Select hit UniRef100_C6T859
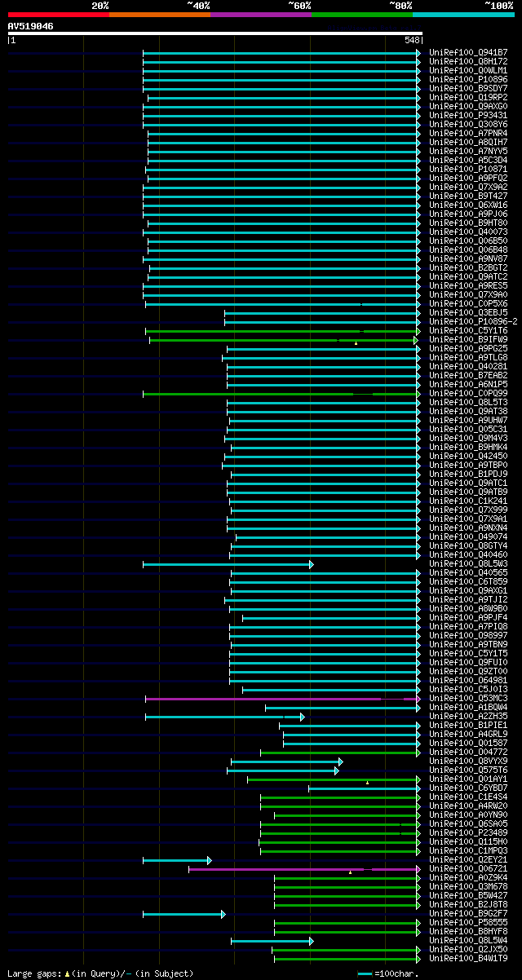 tap(468, 581)
